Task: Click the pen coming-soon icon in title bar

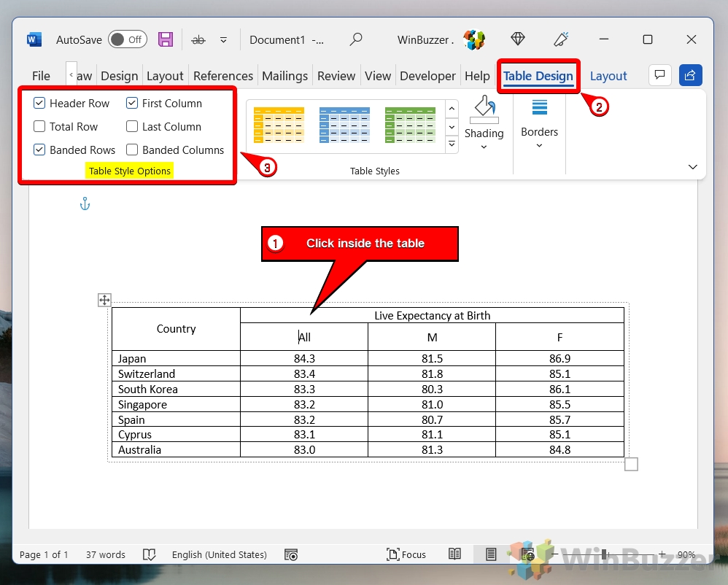Action: coord(562,39)
